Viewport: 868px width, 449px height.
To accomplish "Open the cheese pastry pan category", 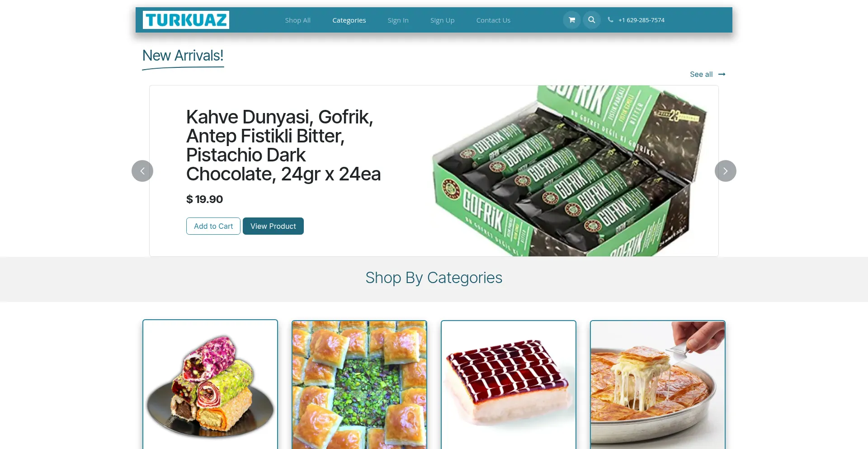I will 658,385.
